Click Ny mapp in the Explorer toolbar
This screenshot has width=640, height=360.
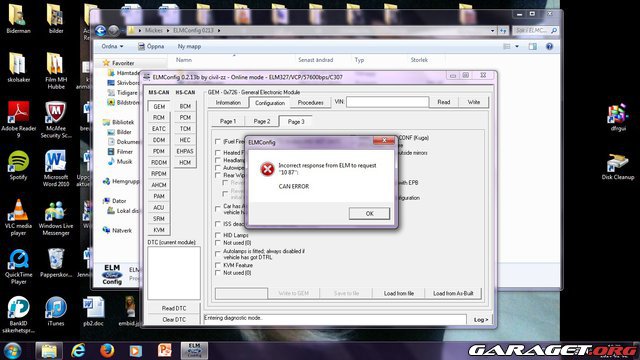coord(189,47)
